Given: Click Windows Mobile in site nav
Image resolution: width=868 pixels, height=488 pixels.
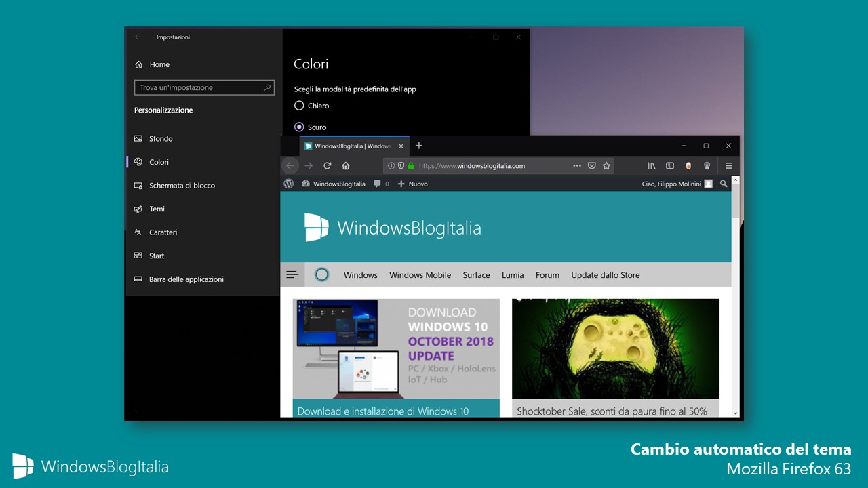Looking at the screenshot, I should (x=420, y=275).
